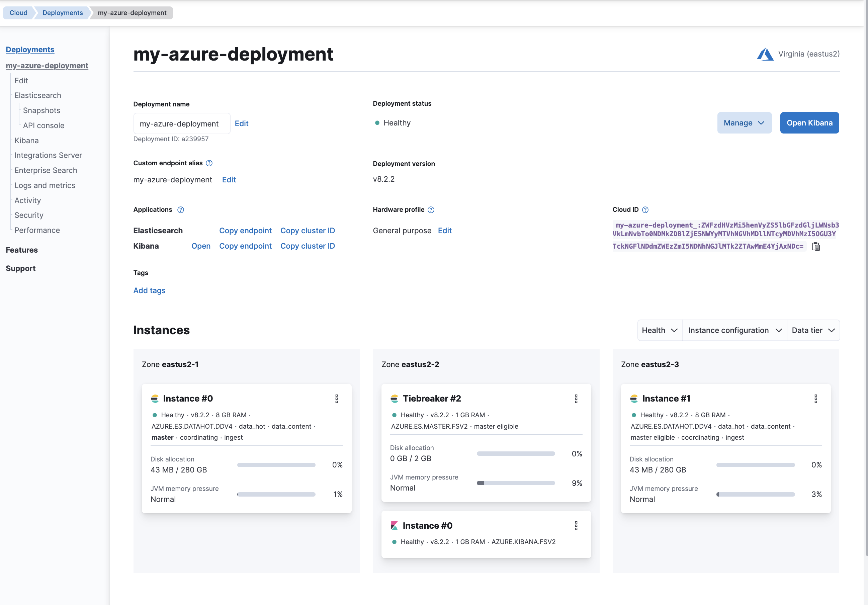Click Add tags link
This screenshot has width=868, height=605.
149,290
